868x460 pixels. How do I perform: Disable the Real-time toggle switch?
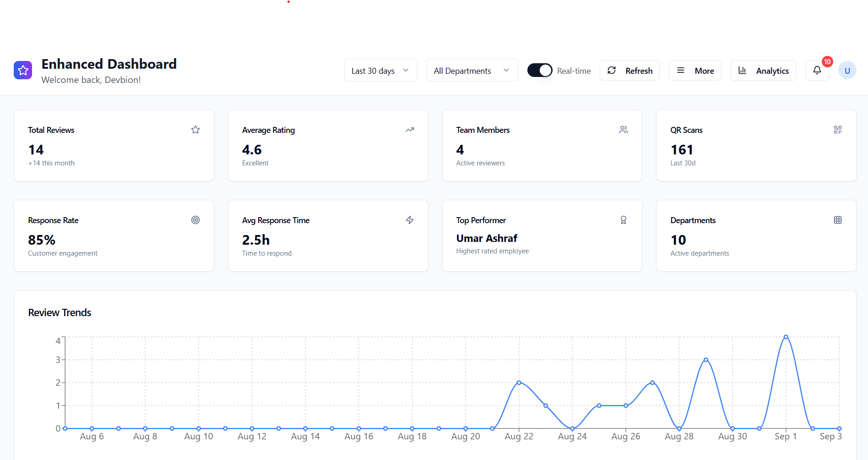pyautogui.click(x=540, y=70)
